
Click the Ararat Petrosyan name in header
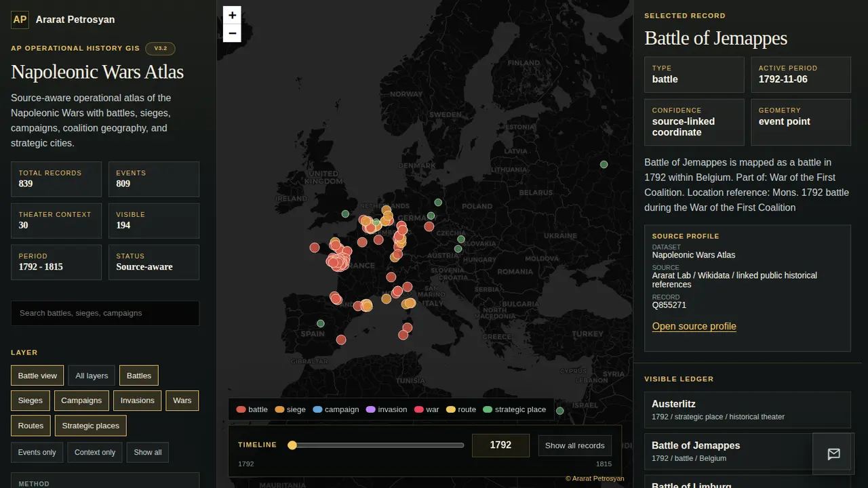click(75, 20)
